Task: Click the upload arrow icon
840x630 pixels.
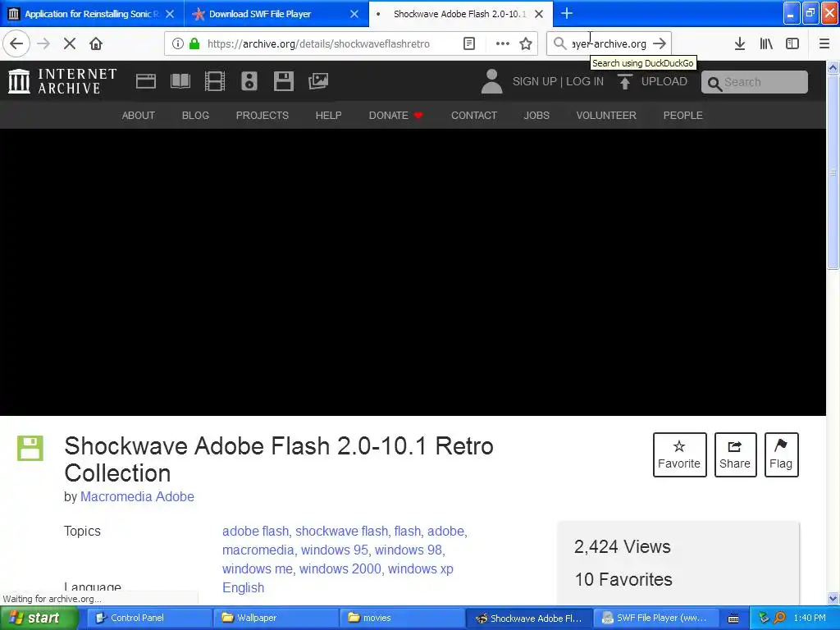Action: [x=624, y=81]
